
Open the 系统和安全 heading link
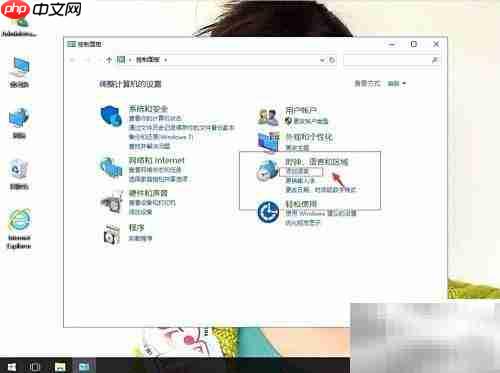point(148,108)
